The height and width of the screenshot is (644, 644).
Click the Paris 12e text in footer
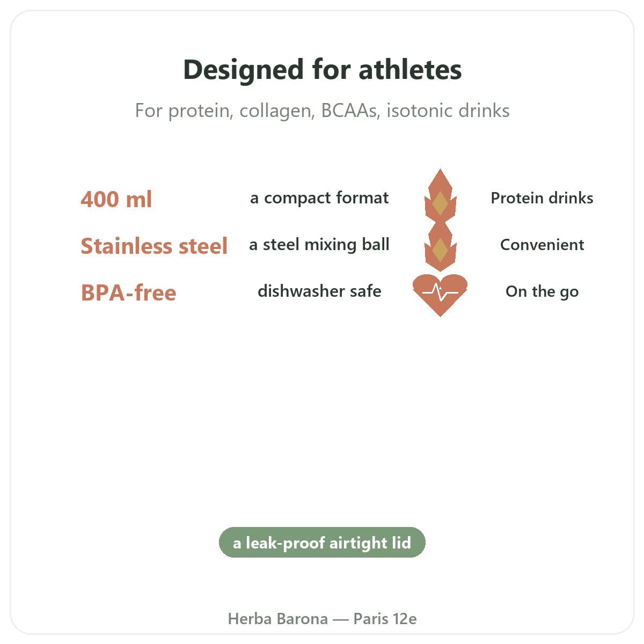(385, 619)
